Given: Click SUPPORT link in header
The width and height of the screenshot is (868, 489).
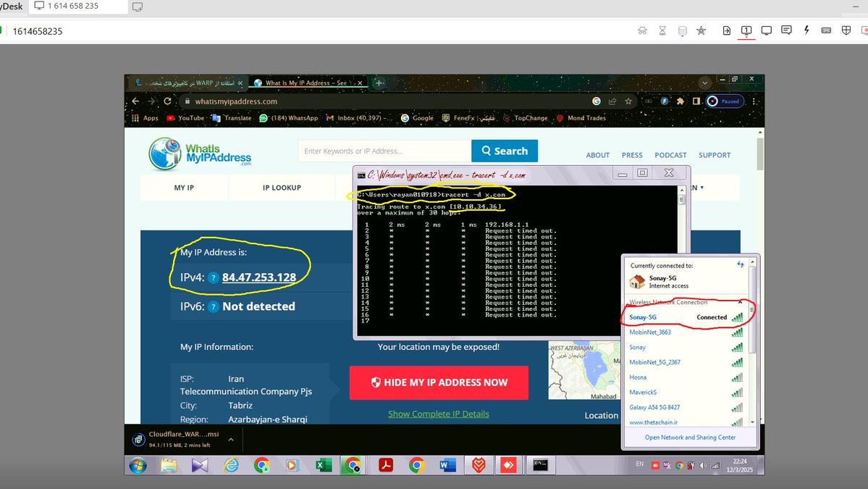Looking at the screenshot, I should coord(715,155).
